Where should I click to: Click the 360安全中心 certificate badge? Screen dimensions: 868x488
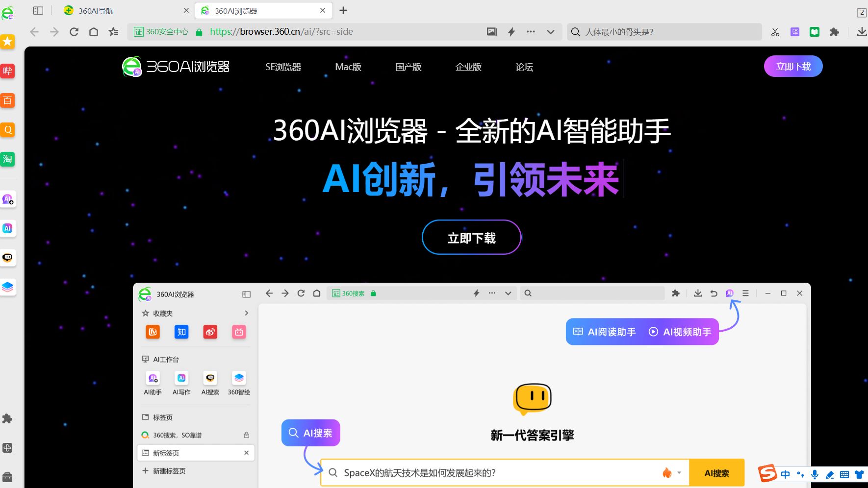pyautogui.click(x=161, y=32)
